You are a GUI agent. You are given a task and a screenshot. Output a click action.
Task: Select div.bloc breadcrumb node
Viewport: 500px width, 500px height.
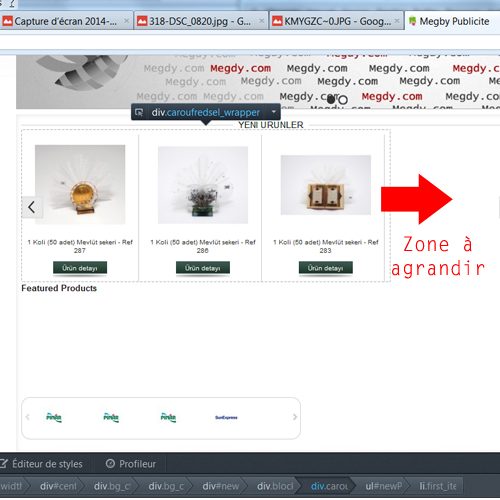click(x=275, y=486)
